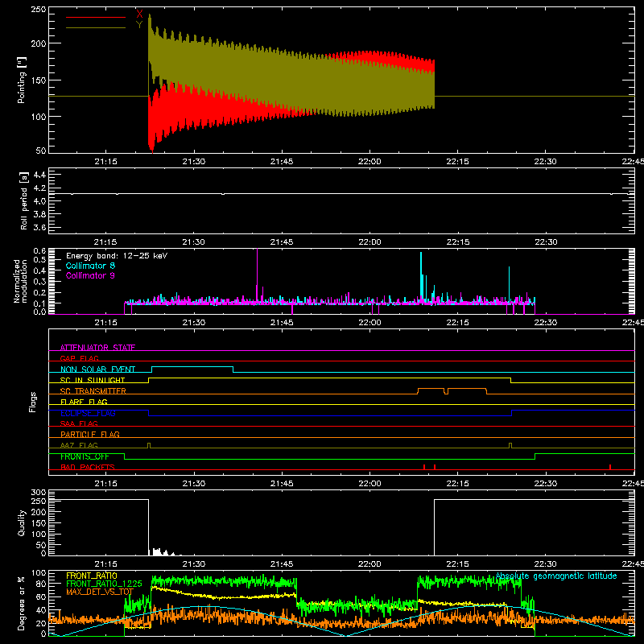Click the FRONT_RATIO_1225 legend label

tap(105, 584)
